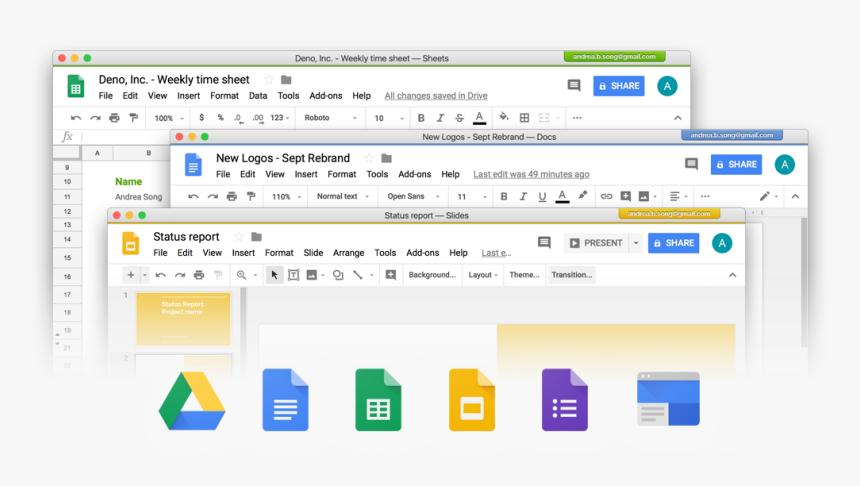Click the Google Drive icon

[192, 400]
